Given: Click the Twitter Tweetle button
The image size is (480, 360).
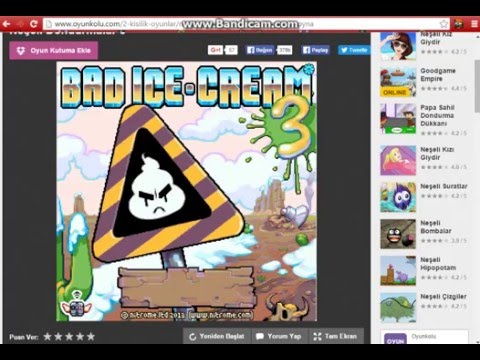Looking at the screenshot, I should (354, 50).
